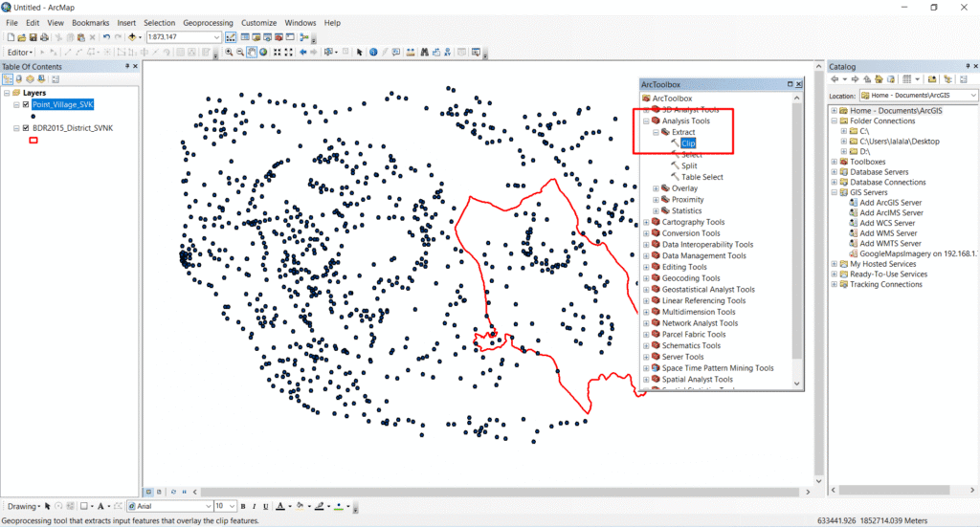Viewport: 980px width, 527px height.
Task: Go back to previous extent
Action: [x=303, y=53]
